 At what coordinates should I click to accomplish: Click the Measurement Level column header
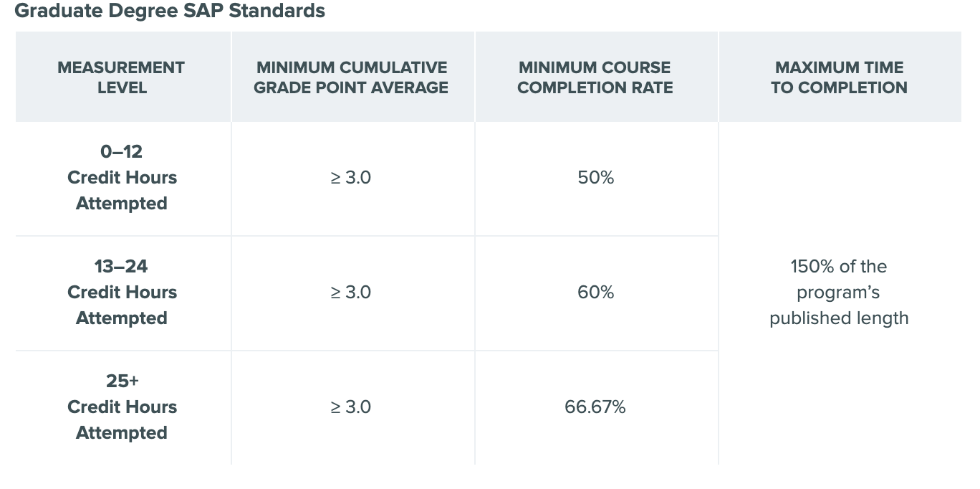[x=121, y=77]
